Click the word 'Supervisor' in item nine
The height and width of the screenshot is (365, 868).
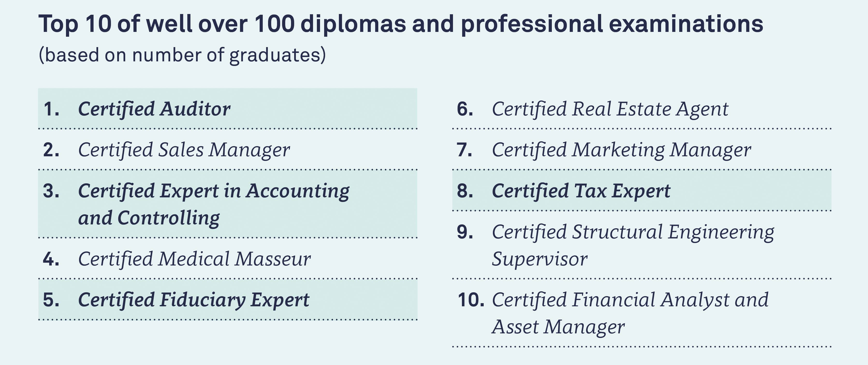point(540,259)
